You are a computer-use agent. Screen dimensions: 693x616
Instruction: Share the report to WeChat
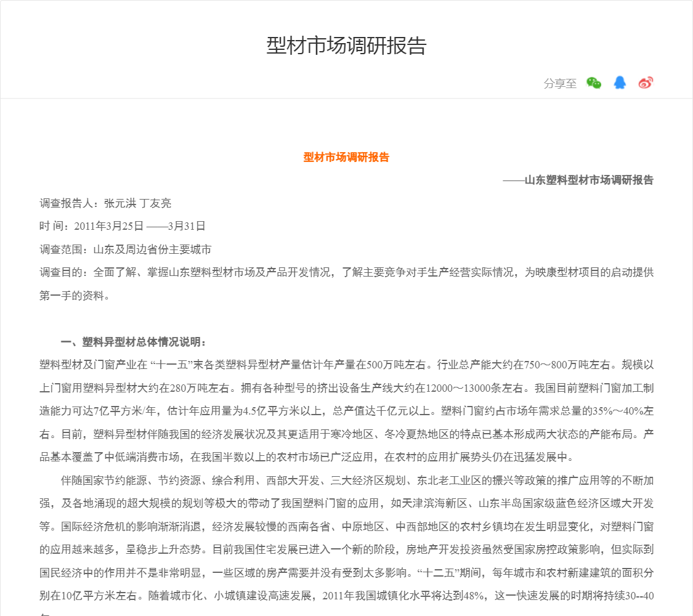tap(593, 83)
